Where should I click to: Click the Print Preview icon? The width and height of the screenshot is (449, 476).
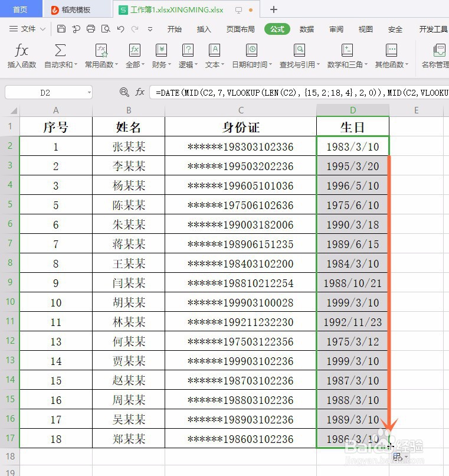pos(106,29)
